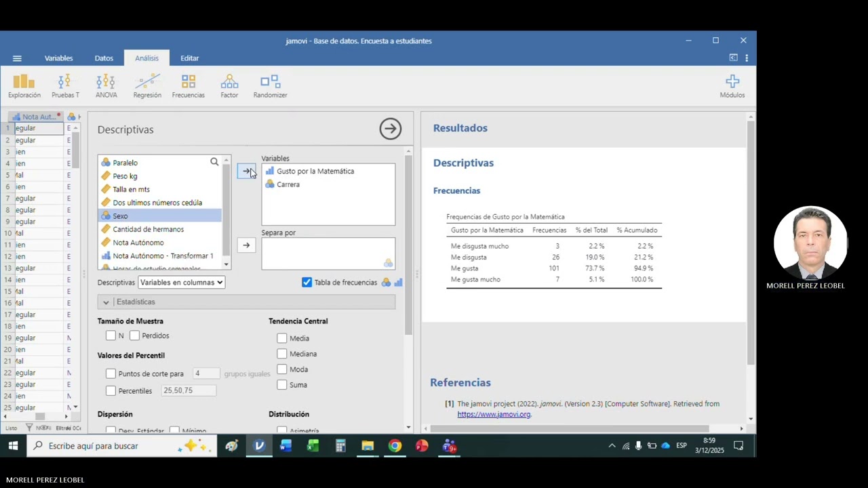This screenshot has width=868, height=488.
Task: Select Dos ultimos números cedúla variable
Action: [160, 203]
